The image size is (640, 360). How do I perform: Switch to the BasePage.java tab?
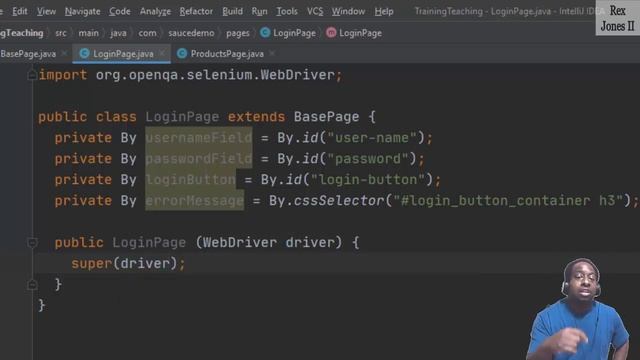click(28, 54)
